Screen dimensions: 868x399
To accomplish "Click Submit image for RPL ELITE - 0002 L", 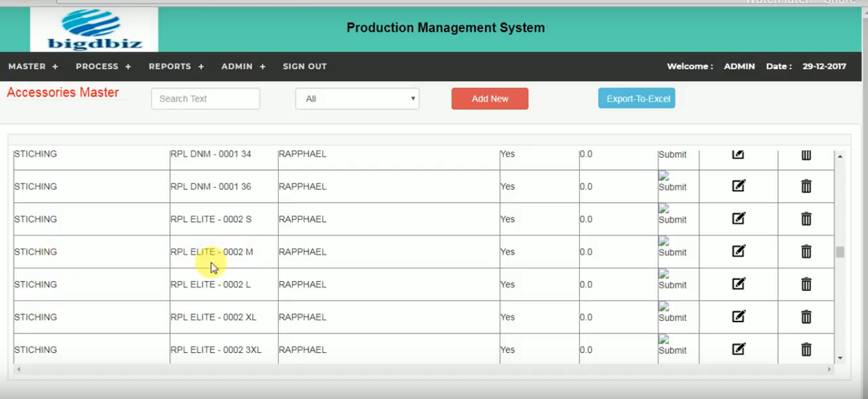I will 672,280.
